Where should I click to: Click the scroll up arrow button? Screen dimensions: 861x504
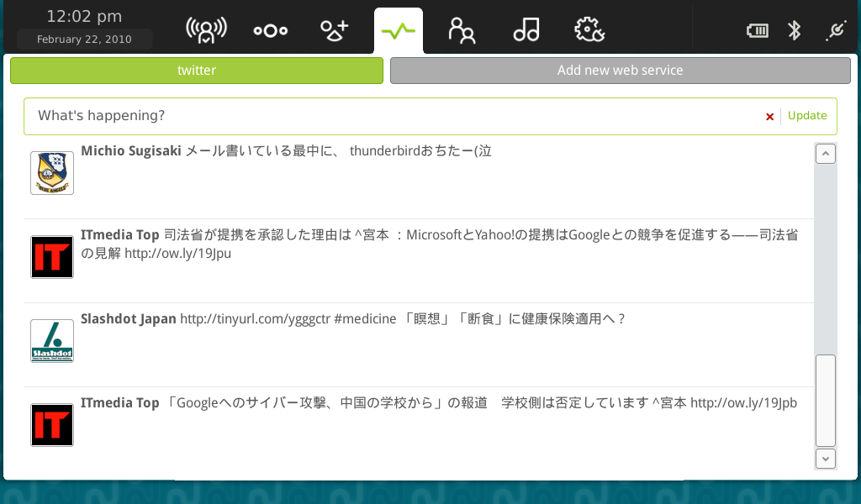click(x=826, y=154)
